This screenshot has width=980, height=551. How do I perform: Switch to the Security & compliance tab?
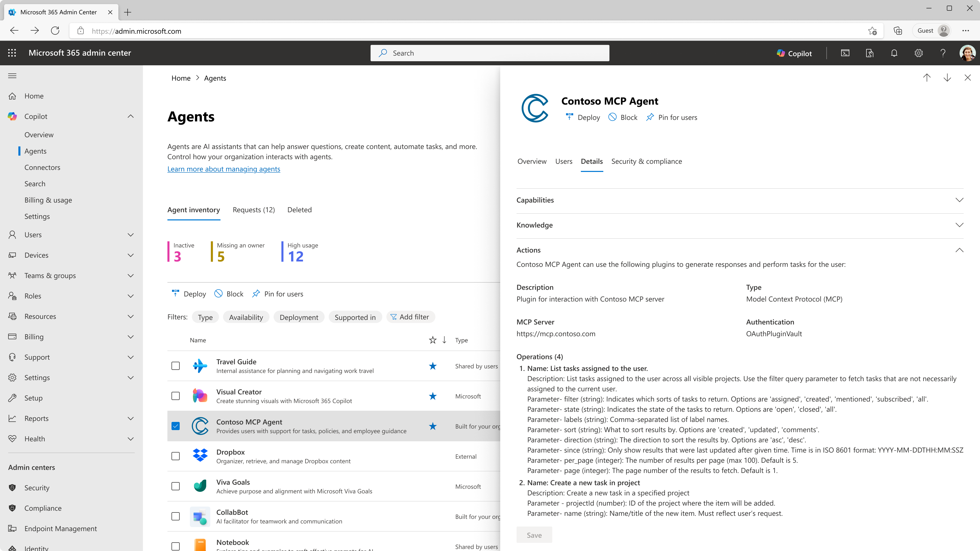[x=646, y=161]
